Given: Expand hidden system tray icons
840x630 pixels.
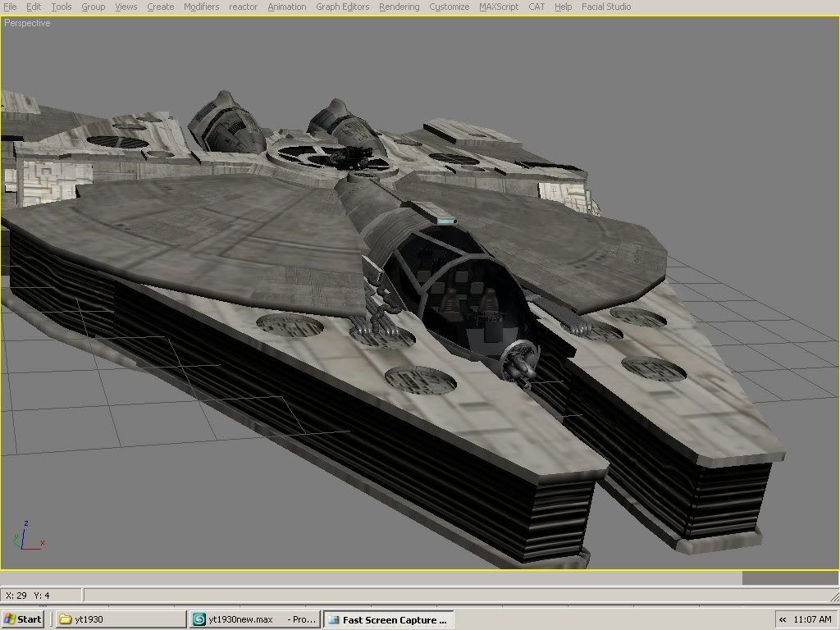Looking at the screenshot, I should click(x=783, y=620).
